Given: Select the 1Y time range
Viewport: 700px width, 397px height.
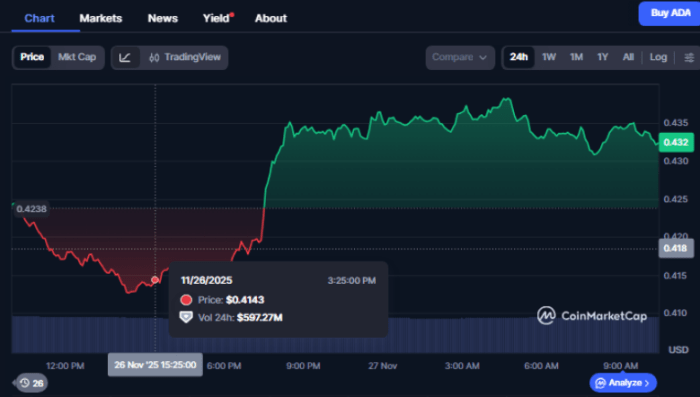Looking at the screenshot, I should click(x=603, y=57).
